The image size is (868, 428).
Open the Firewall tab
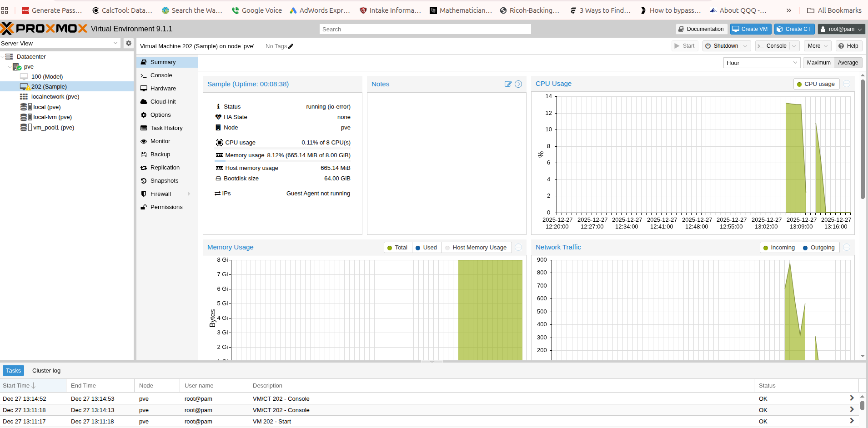pos(167,194)
